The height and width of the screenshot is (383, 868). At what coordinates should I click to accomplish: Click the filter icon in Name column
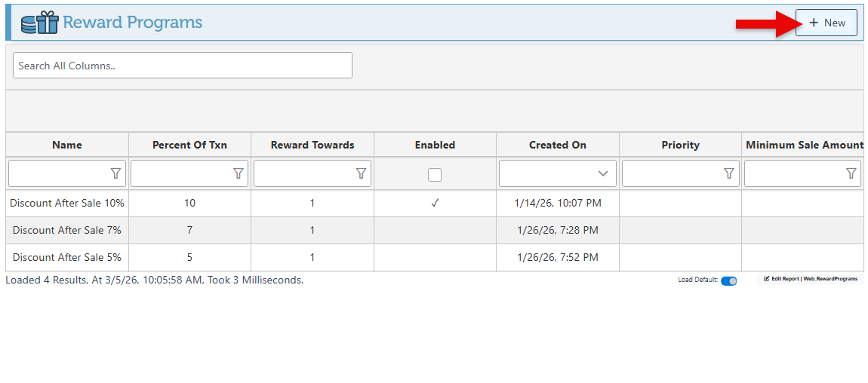tap(115, 173)
